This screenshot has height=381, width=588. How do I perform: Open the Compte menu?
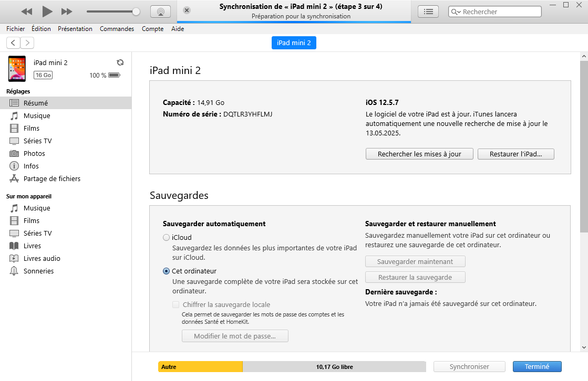pyautogui.click(x=152, y=29)
